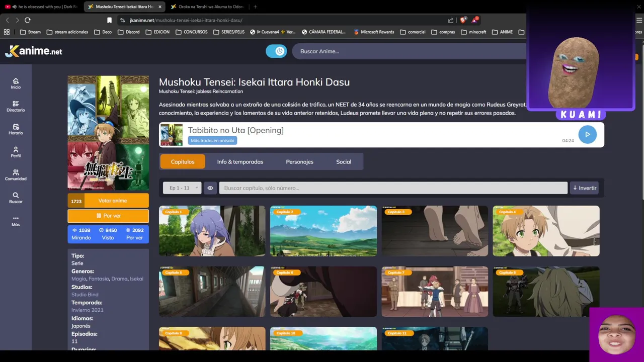Click the Invierno 2021 season link
Screen dimensions: 644x362
point(88,310)
